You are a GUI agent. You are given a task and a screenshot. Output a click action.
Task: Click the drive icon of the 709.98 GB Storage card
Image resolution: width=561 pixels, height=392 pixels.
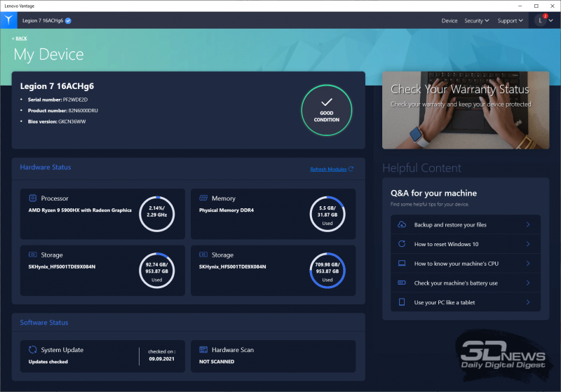click(x=203, y=255)
